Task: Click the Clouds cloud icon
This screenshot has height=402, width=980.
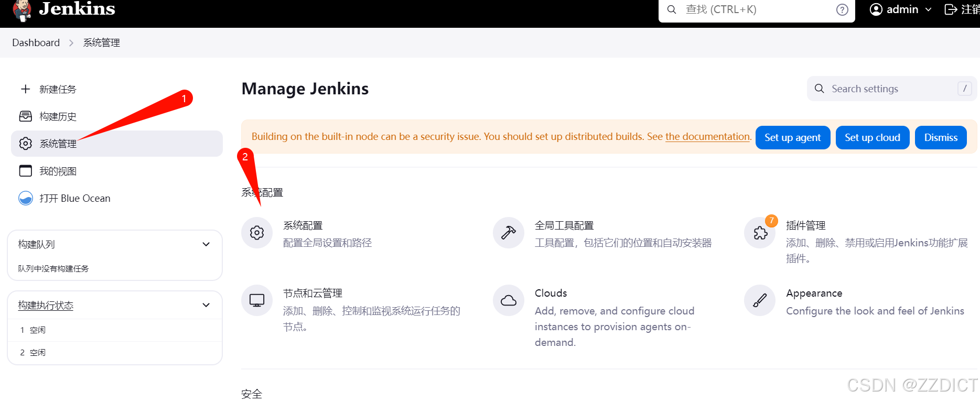Action: tap(509, 300)
